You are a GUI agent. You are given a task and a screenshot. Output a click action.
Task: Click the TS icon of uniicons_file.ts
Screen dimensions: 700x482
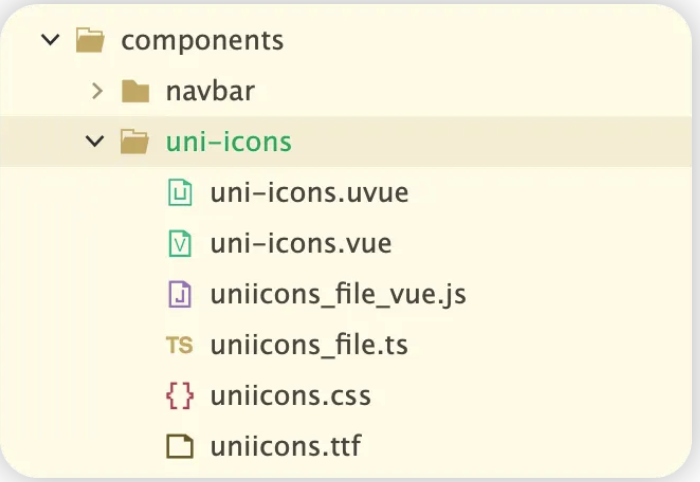coord(179,345)
